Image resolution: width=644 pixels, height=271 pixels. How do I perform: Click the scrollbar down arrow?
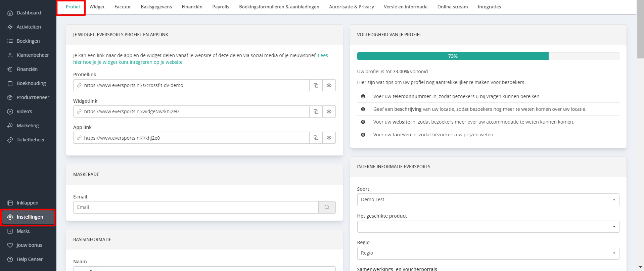coord(640,267)
